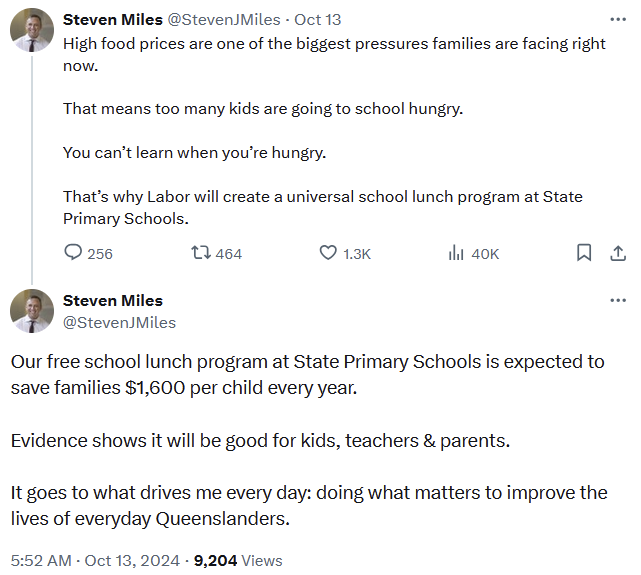Click the 464 reposts count

pos(229,254)
